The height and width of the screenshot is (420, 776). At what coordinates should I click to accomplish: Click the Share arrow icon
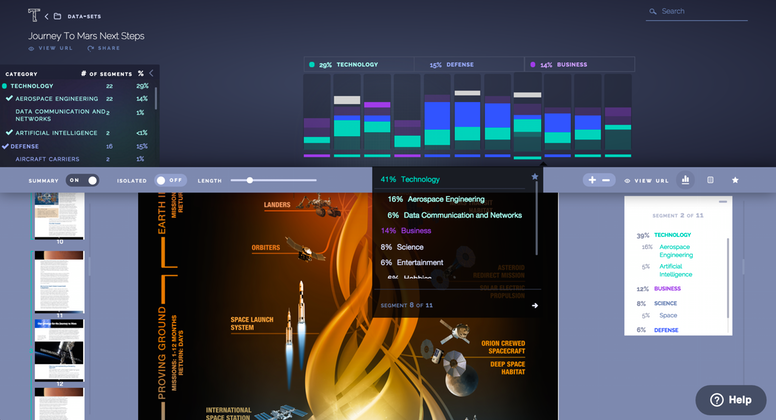pyautogui.click(x=91, y=48)
